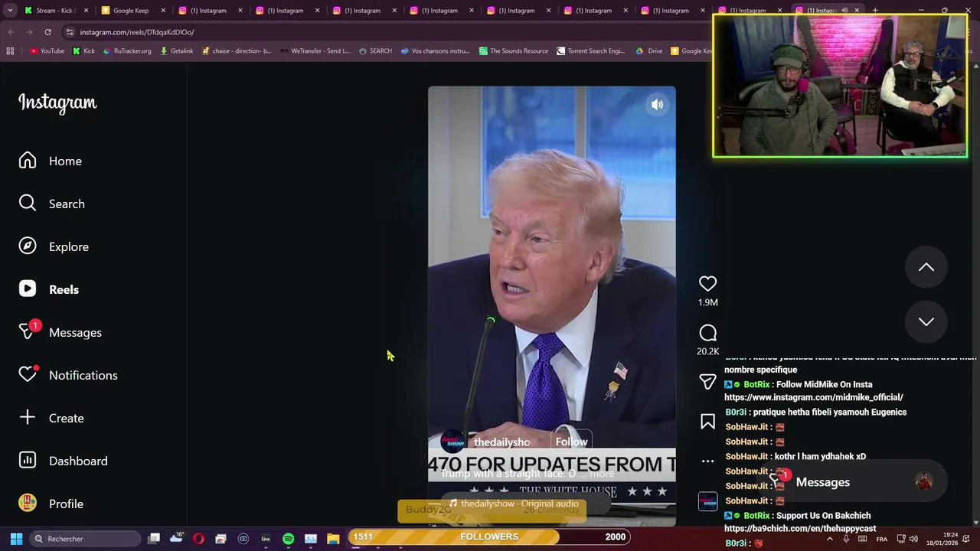Open the midmike_official Instagram link in chat
Screen dimensions: 980x551
click(x=813, y=397)
